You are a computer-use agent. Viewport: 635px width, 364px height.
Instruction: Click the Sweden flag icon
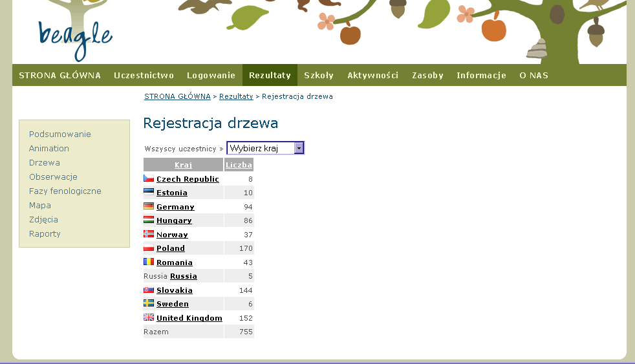149,303
